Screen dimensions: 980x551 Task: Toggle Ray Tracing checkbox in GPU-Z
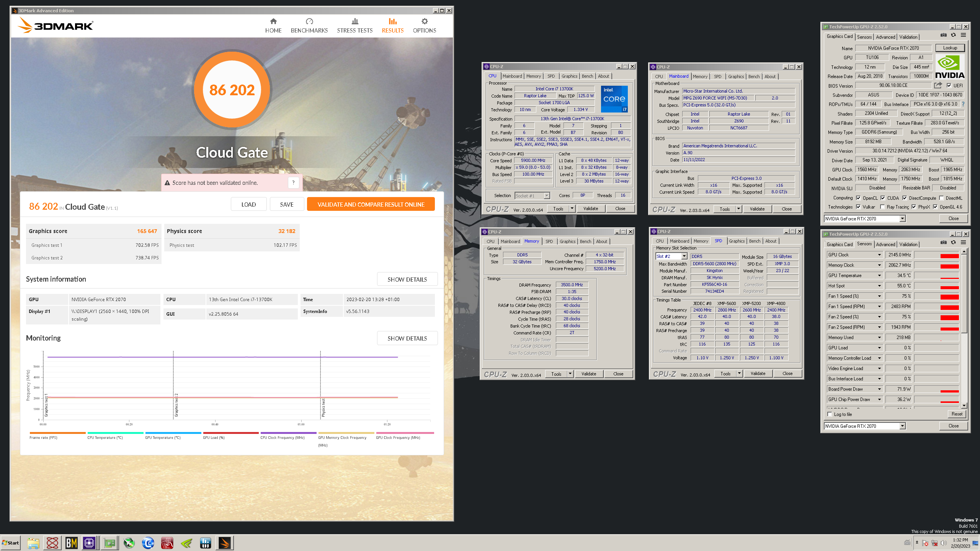click(x=882, y=207)
